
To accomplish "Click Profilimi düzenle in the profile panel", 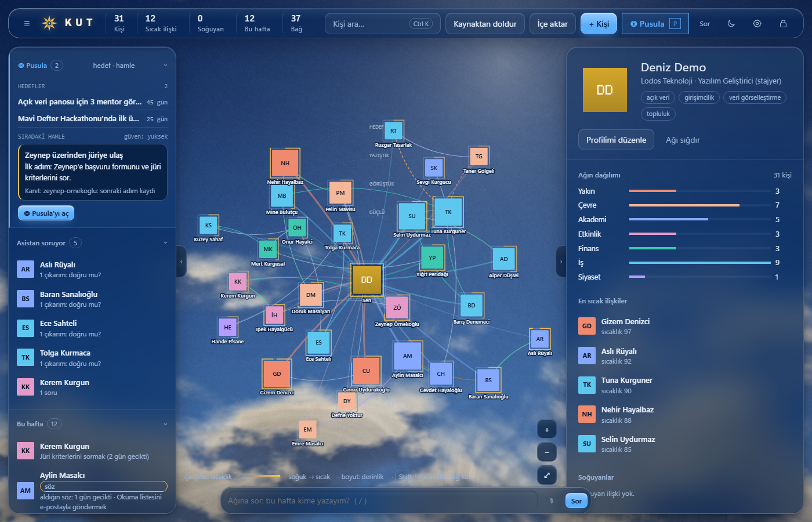I will (616, 140).
